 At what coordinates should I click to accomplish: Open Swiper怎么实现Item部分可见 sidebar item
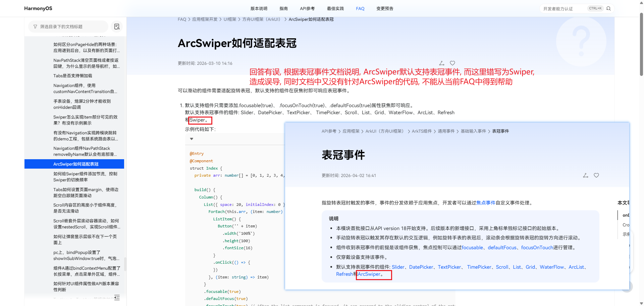pos(86,120)
